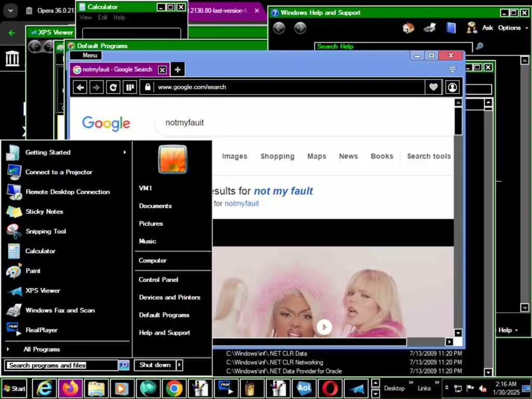Click Shut down button
The image size is (532, 399).
(155, 365)
